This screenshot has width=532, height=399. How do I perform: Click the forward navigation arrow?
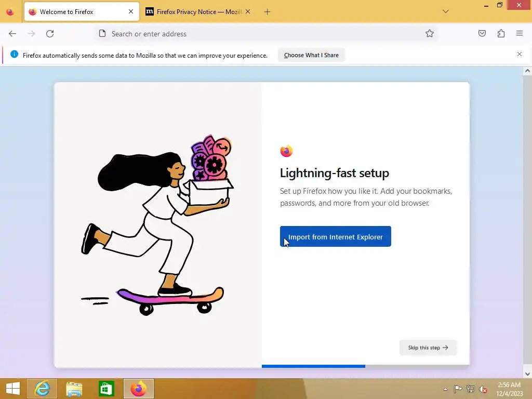click(x=31, y=34)
